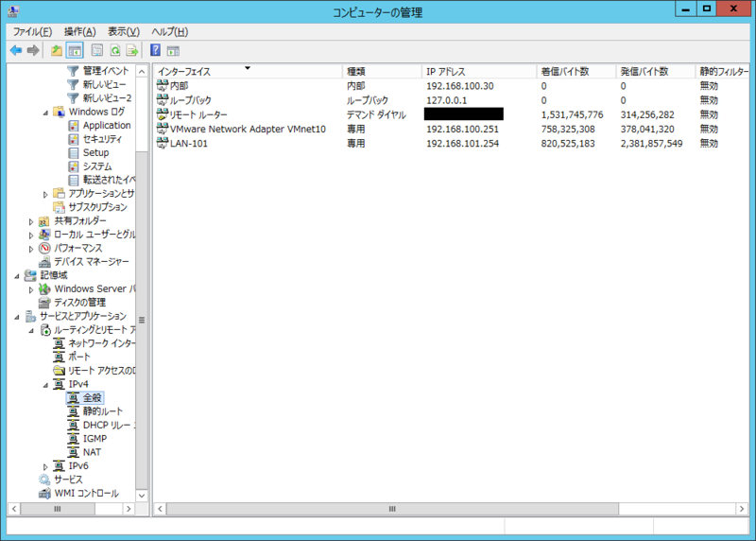
Task: Click the Back arrow toolbar icon
Action: click(16, 50)
